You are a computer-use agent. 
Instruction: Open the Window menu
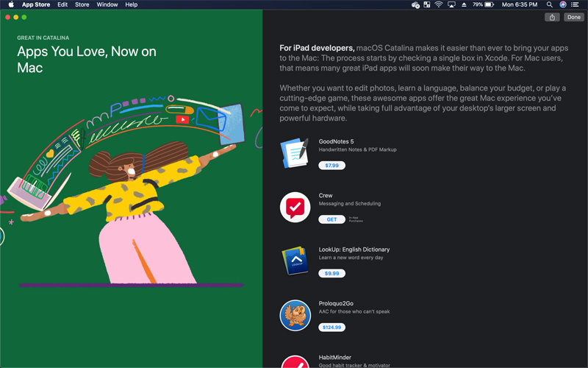[107, 4]
